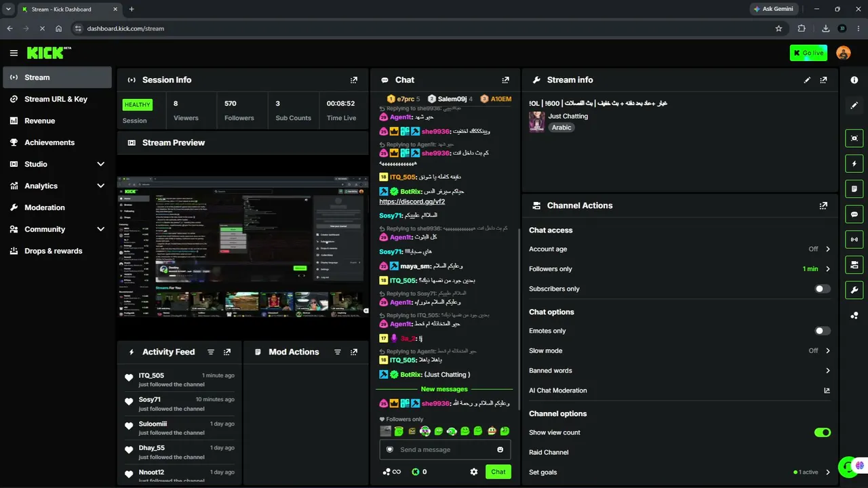The width and height of the screenshot is (868, 488).
Task: Pop out the Channel Actions panel
Action: (823, 205)
